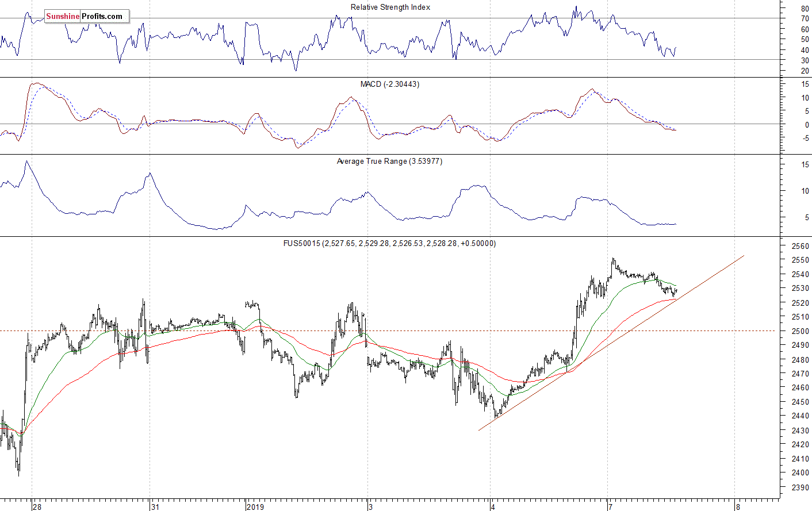Click the SunshineProfits.com logo
The image size is (812, 511).
coord(86,16)
